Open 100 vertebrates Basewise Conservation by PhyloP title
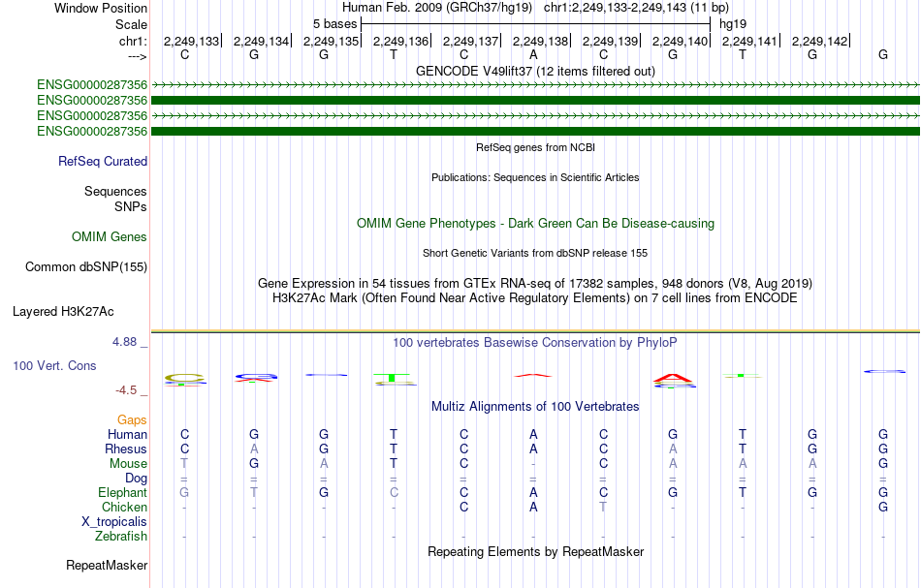 535,343
